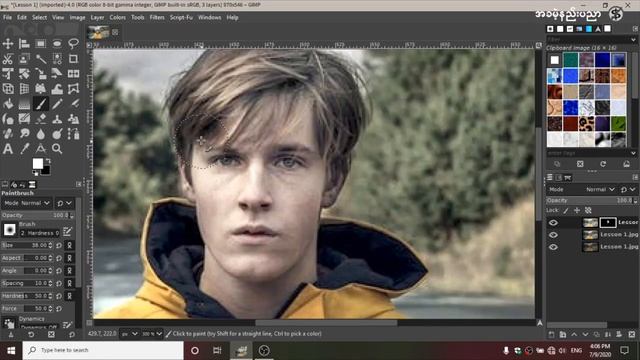Select the Crop tool
The image size is (640, 360).
73,59
